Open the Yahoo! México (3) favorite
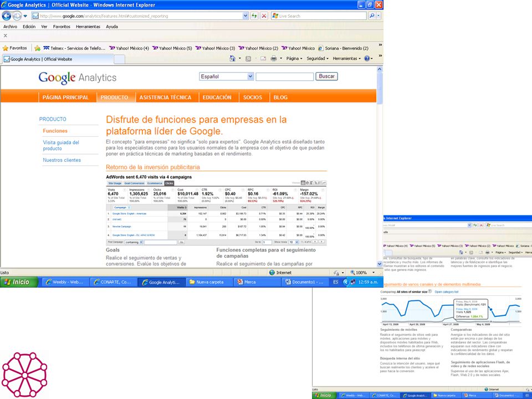 [215, 48]
